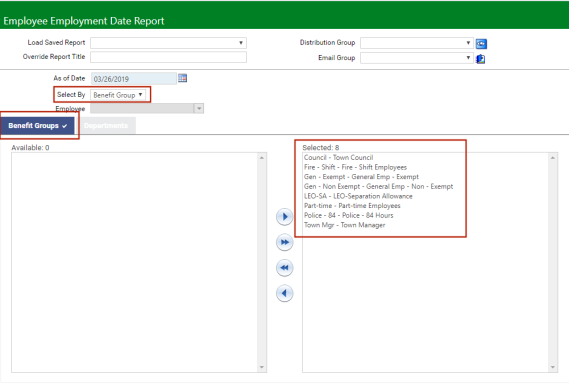Click Available list scroll up arrow

click(262, 158)
